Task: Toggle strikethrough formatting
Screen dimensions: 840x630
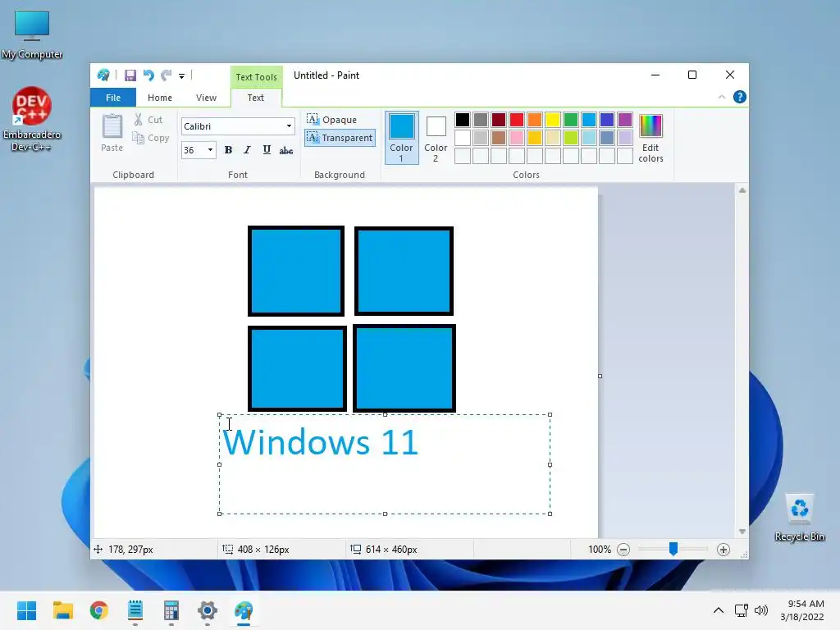Action: pyautogui.click(x=286, y=151)
